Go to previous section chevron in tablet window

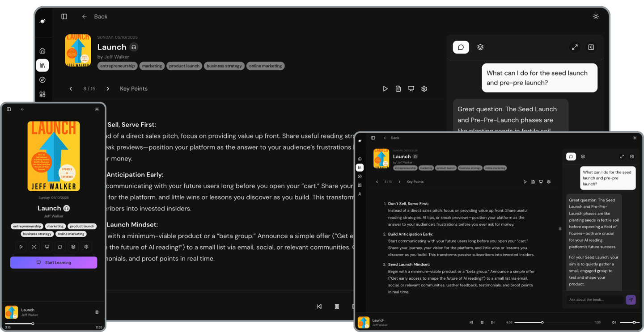point(377,182)
